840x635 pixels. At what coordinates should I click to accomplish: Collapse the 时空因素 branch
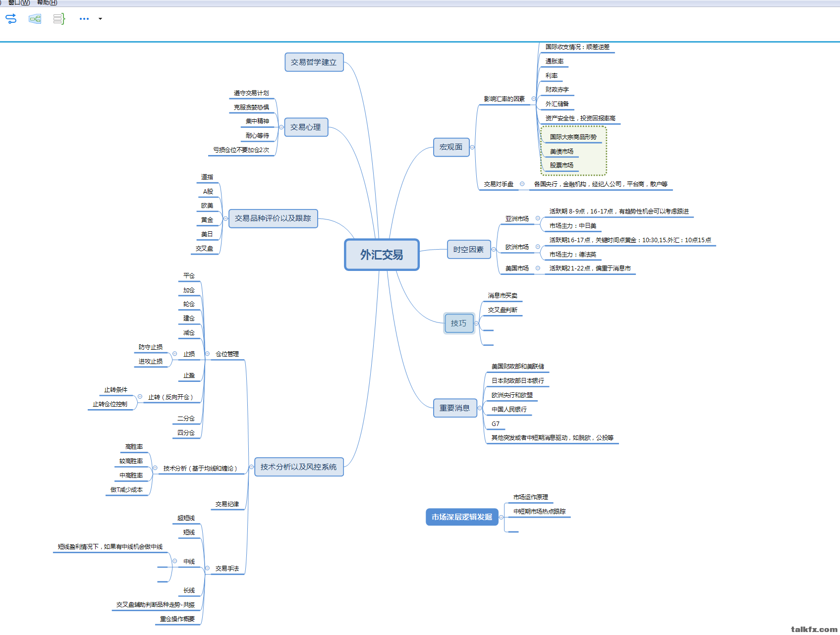[494, 250]
